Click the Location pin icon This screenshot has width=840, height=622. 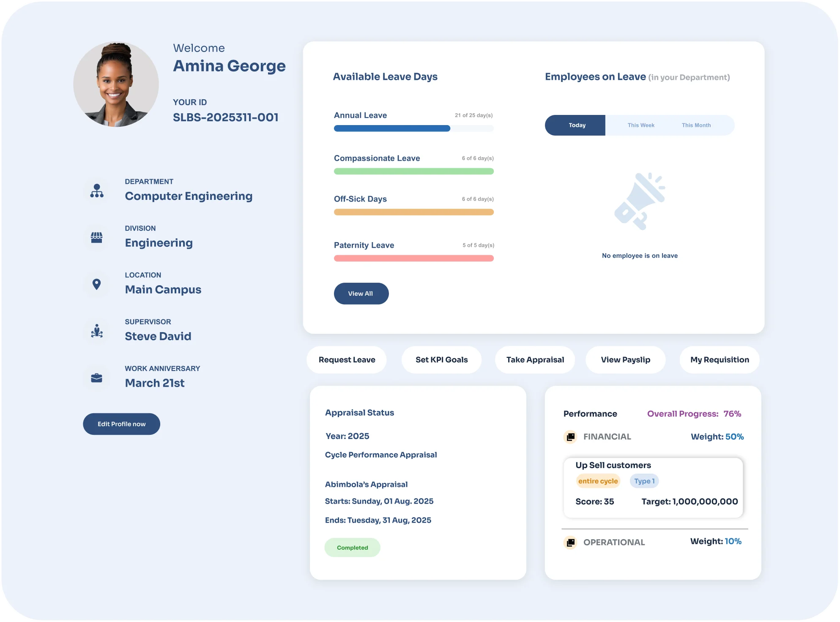(x=97, y=284)
